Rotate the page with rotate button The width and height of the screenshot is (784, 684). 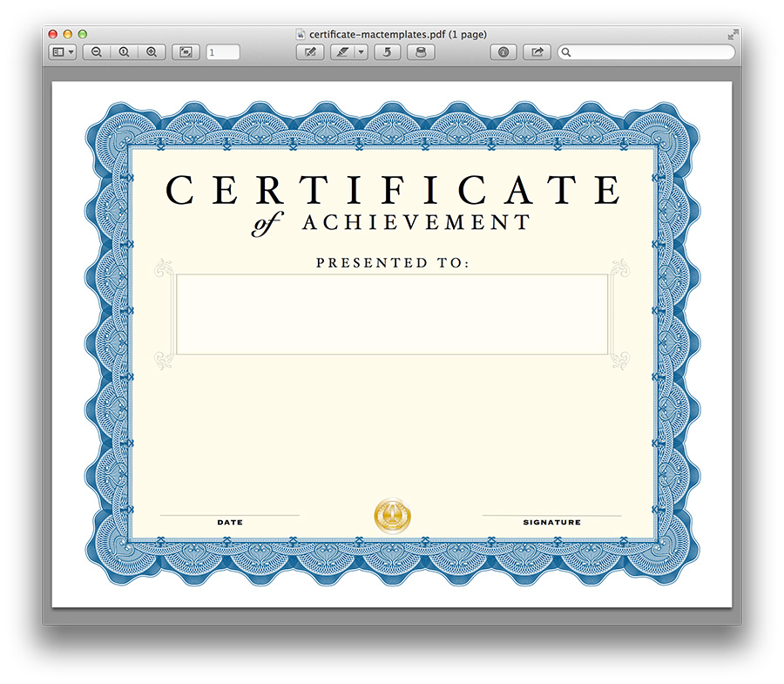tap(387, 52)
